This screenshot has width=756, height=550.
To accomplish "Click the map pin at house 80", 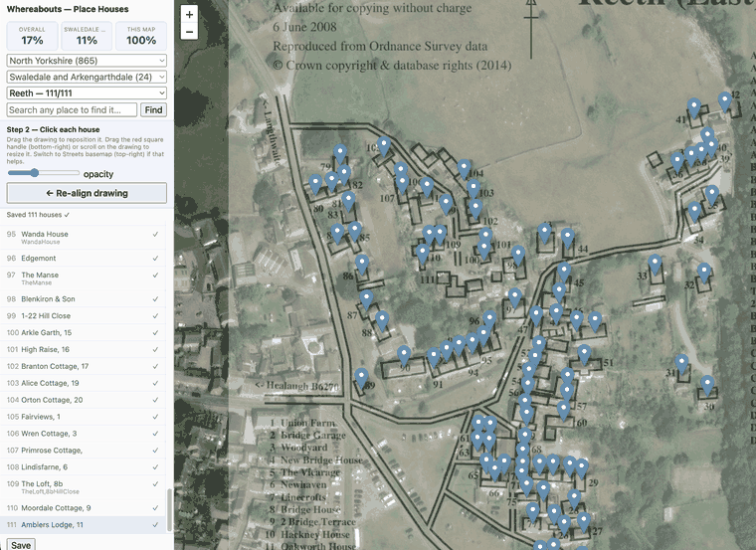I will pyautogui.click(x=315, y=185).
